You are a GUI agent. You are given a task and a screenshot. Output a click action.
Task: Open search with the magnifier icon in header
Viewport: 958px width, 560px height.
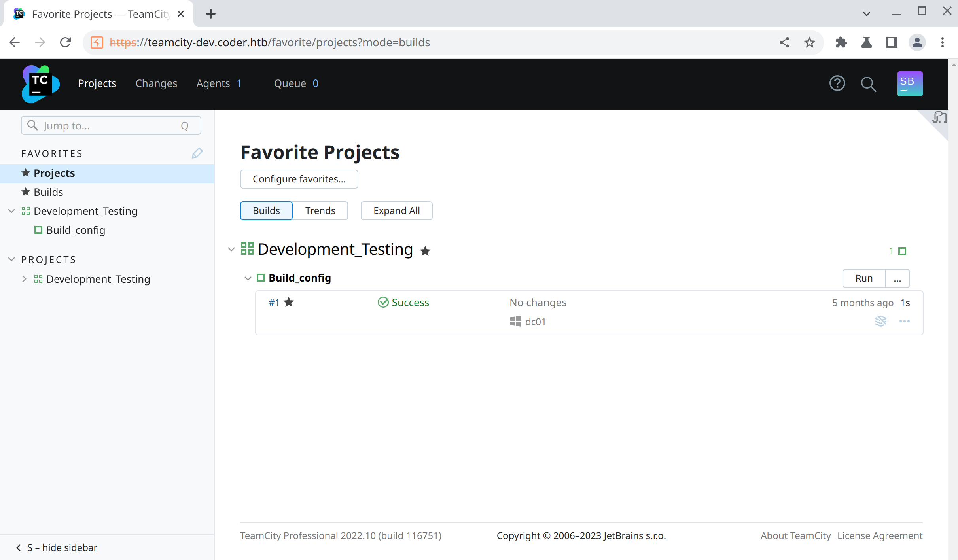(869, 84)
